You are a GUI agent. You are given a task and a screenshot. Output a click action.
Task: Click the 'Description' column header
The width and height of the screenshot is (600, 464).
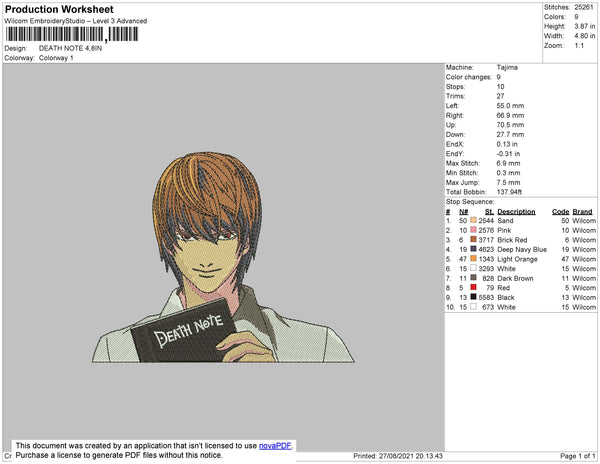[x=516, y=212]
